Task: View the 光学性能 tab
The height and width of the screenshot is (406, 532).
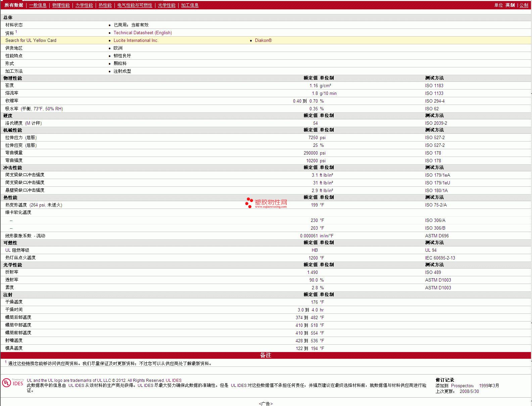Action: coord(166,5)
